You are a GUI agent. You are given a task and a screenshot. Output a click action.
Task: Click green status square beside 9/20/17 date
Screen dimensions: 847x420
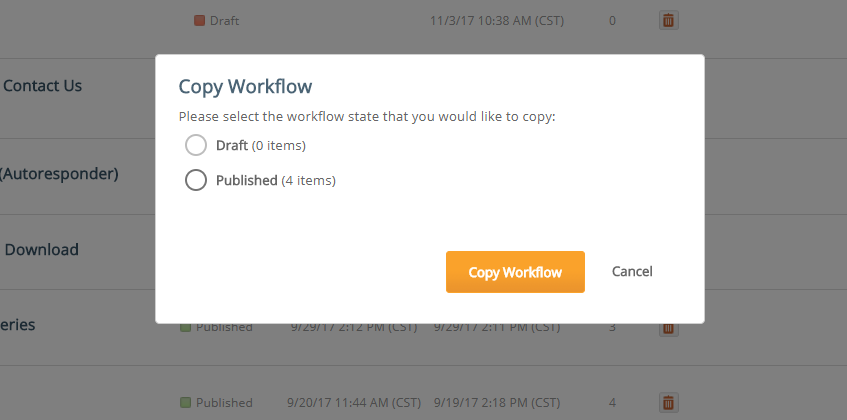pyautogui.click(x=185, y=402)
